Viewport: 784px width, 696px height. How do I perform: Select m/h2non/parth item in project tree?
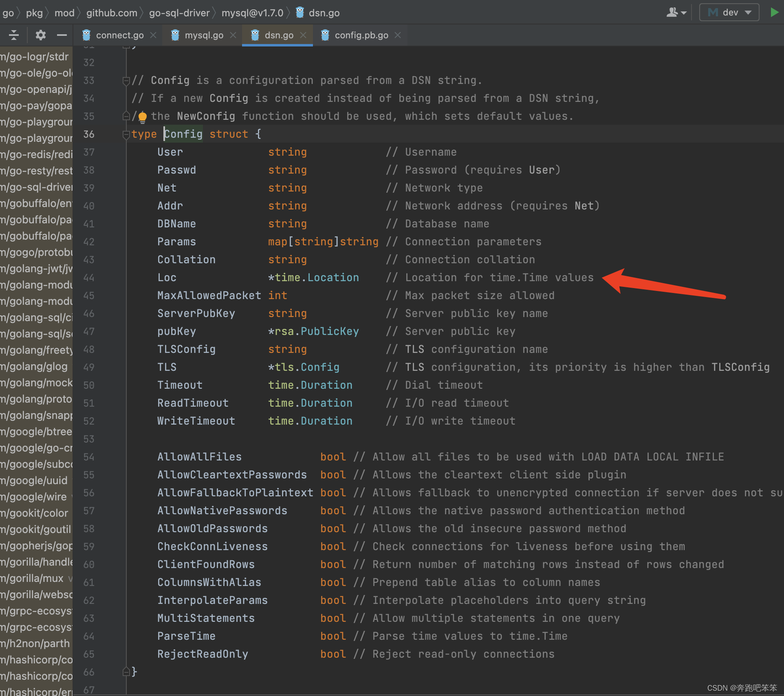36,643
